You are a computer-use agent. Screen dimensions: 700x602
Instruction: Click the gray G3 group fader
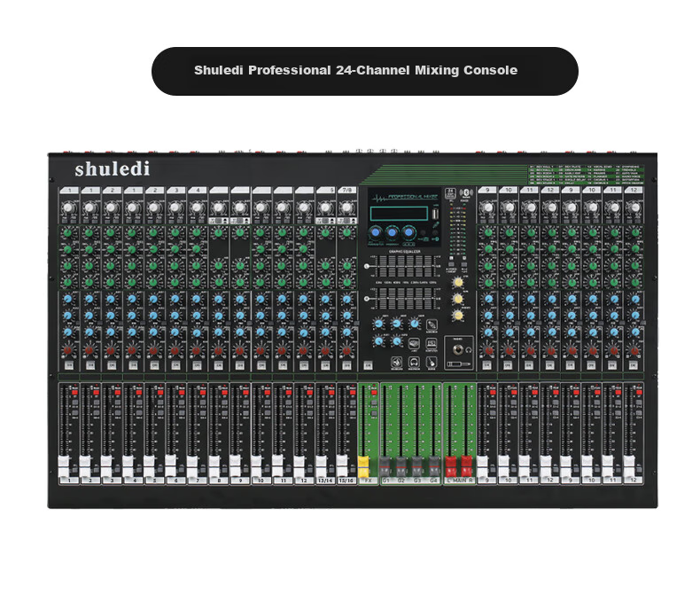pyautogui.click(x=417, y=466)
